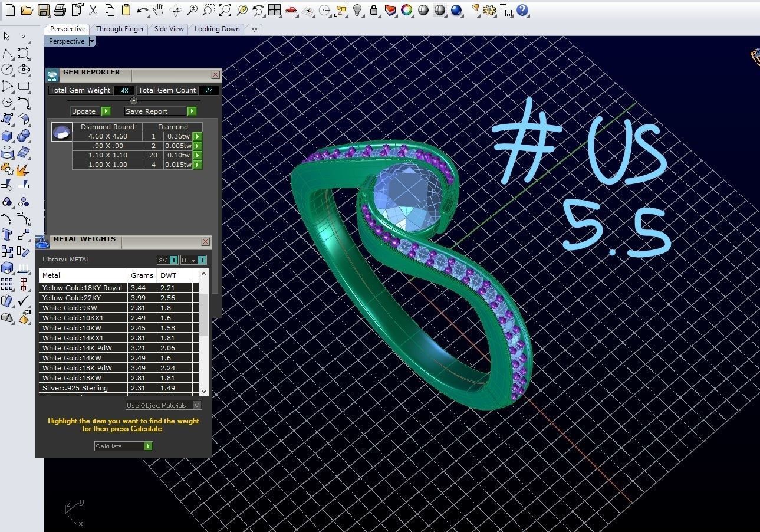Image resolution: width=760 pixels, height=532 pixels.
Task: Open a file using the folder icon
Action: pyautogui.click(x=27, y=10)
